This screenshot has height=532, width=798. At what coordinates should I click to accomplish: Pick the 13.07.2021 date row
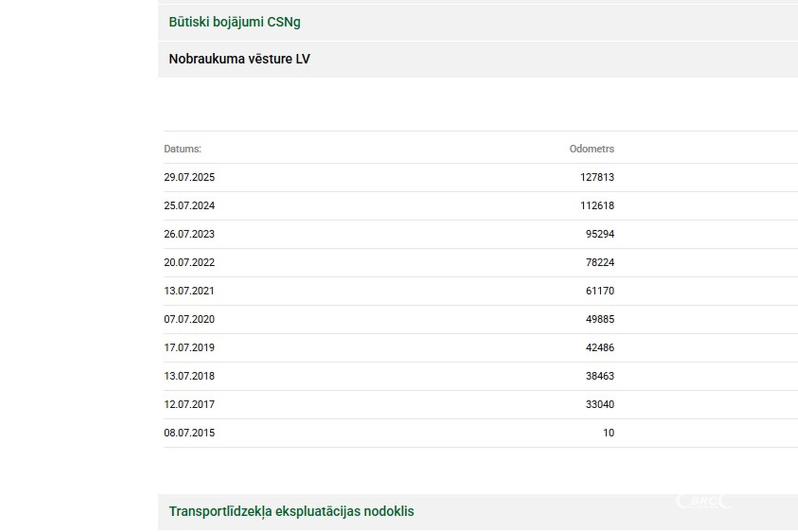pos(189,291)
